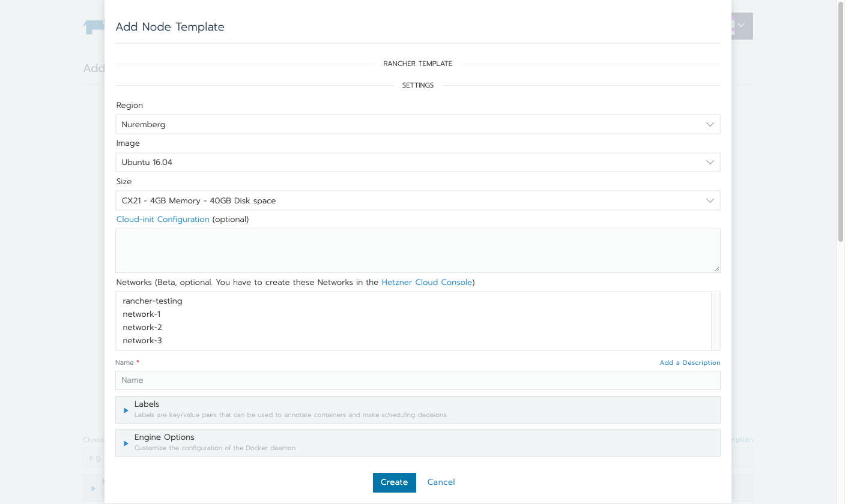Select rancher-testing in the Networks list

click(414, 301)
